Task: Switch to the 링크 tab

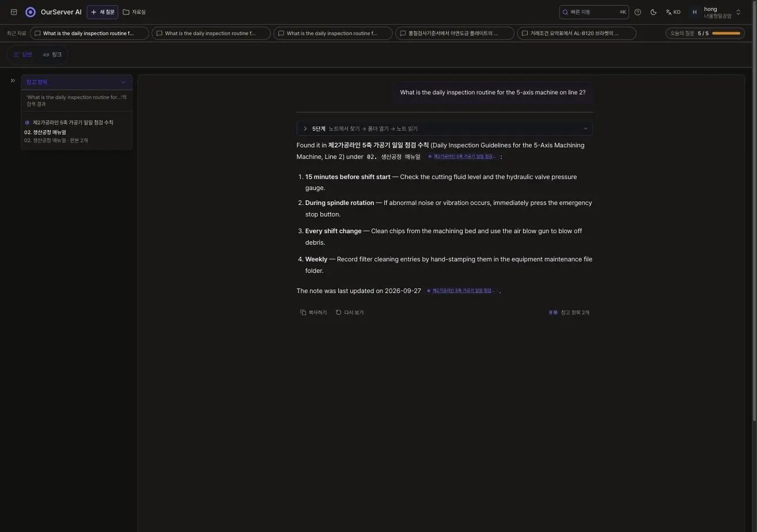Action: [52, 55]
